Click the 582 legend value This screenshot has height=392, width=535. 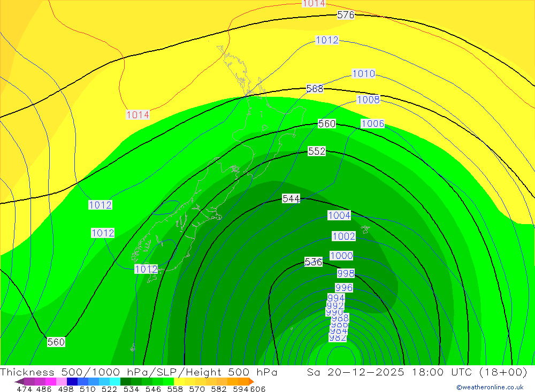218,389
